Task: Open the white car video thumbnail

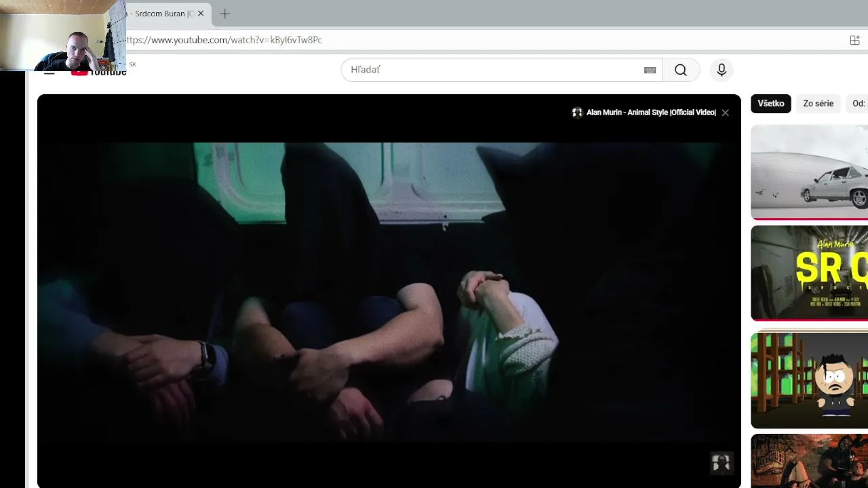Action: tap(809, 172)
